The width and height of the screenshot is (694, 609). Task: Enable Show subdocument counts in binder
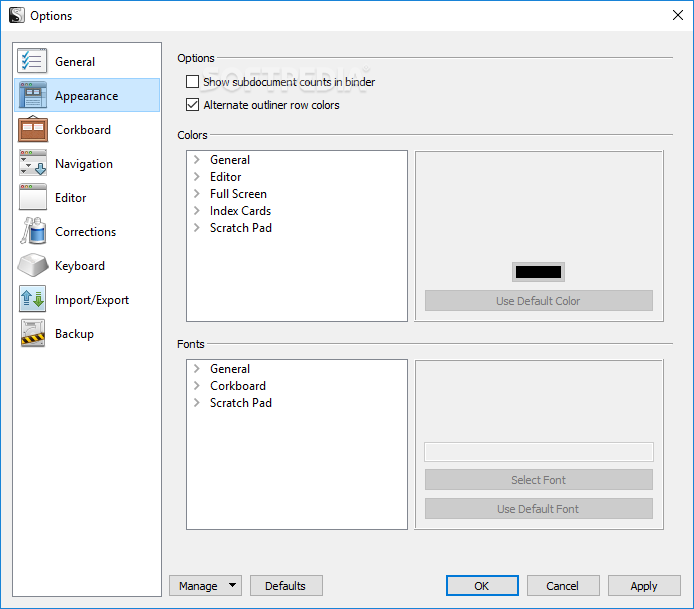[193, 82]
